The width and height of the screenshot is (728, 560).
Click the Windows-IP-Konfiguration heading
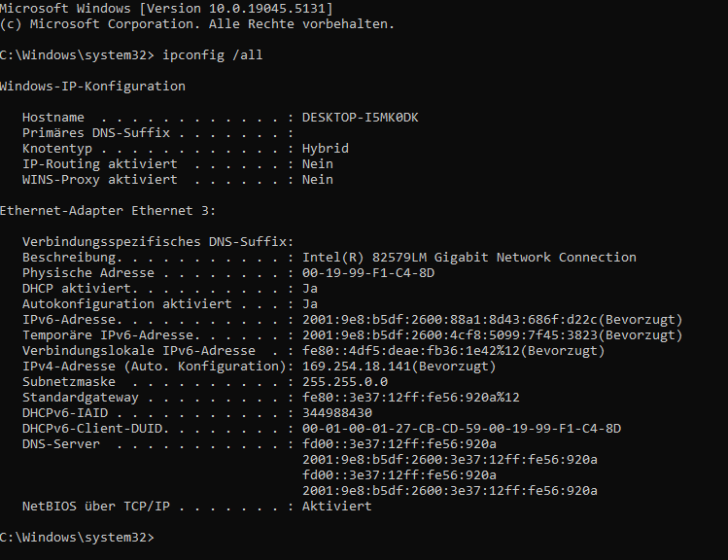tap(92, 87)
